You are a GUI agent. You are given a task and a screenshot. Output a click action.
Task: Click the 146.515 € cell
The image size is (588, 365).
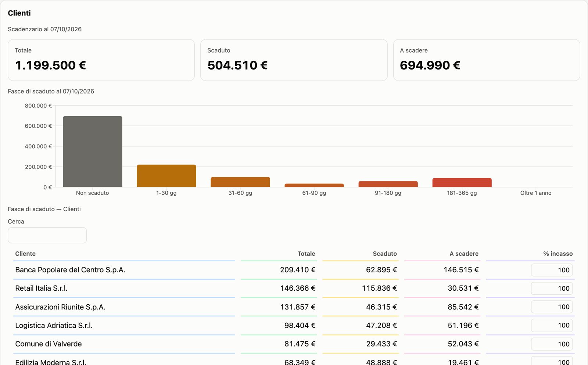461,270
